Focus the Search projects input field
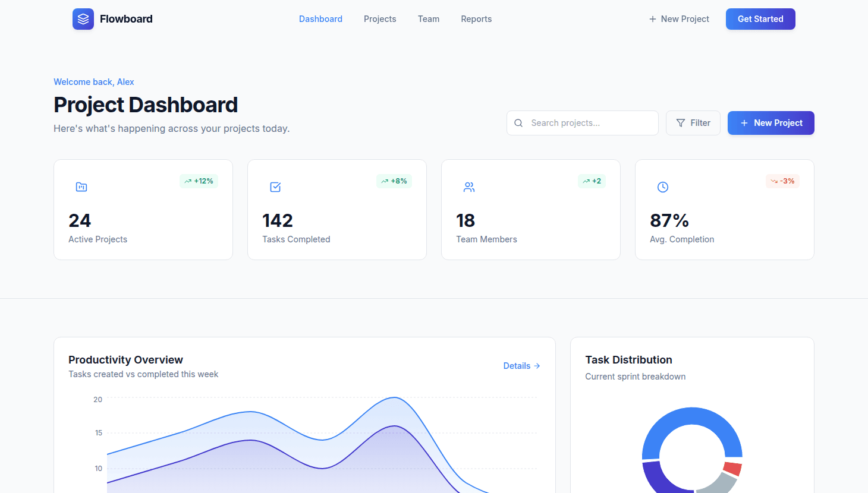 coord(583,123)
